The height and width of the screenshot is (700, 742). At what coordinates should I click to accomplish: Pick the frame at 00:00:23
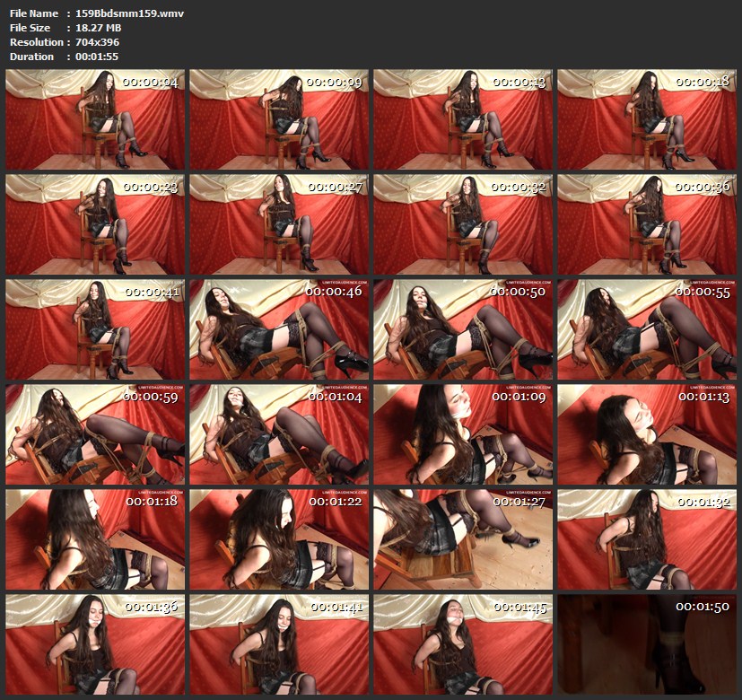coord(95,224)
